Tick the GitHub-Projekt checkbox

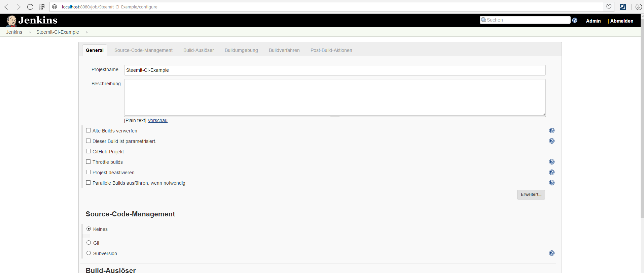88,151
